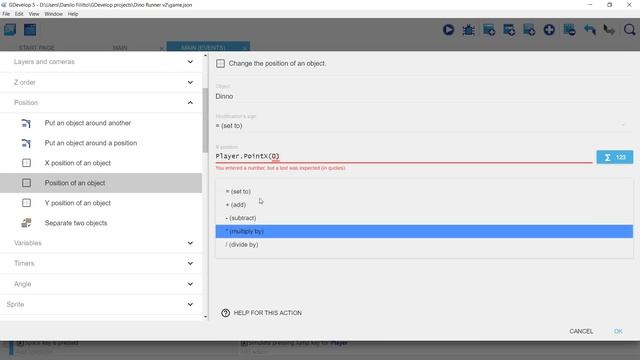The width and height of the screenshot is (640, 360).
Task: Click the scene editor toolbar icon
Action: point(30,30)
